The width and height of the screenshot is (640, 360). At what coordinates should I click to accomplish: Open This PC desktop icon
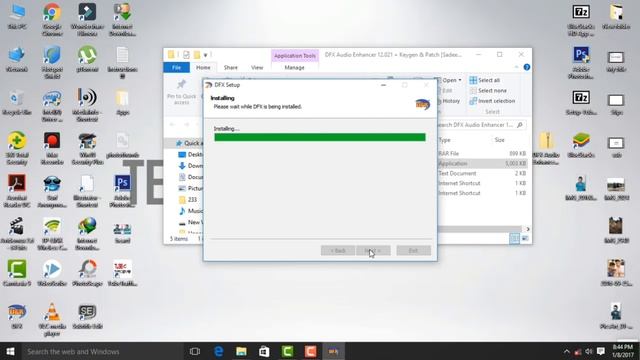[x=17, y=16]
